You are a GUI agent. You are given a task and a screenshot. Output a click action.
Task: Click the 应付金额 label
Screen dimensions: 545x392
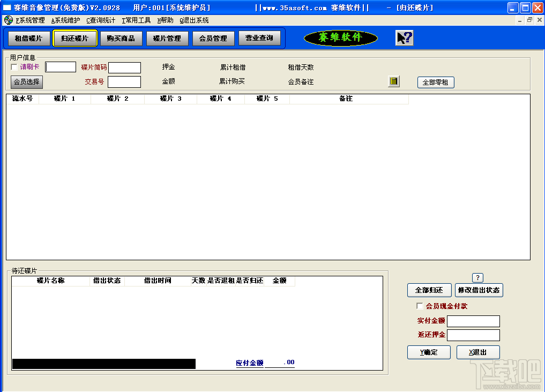pyautogui.click(x=250, y=363)
